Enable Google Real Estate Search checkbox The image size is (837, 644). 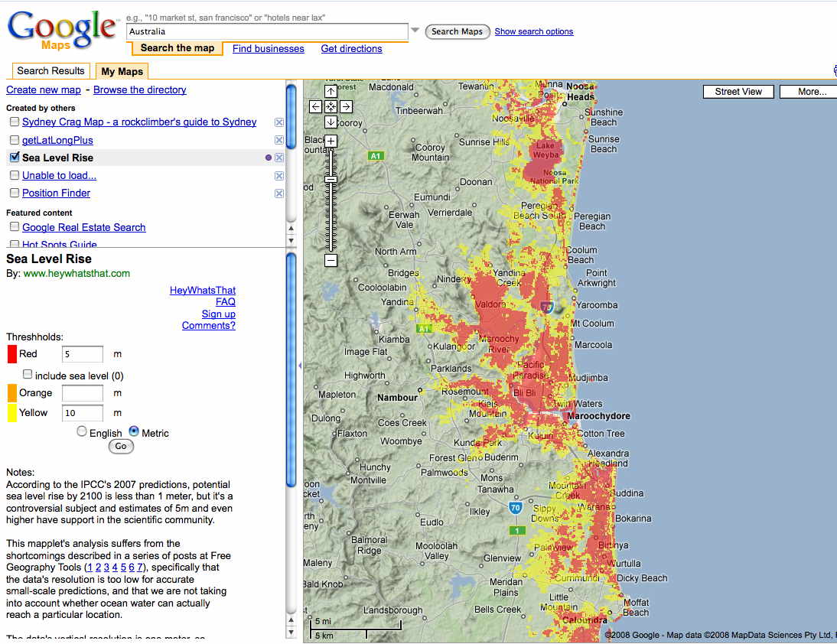point(15,226)
